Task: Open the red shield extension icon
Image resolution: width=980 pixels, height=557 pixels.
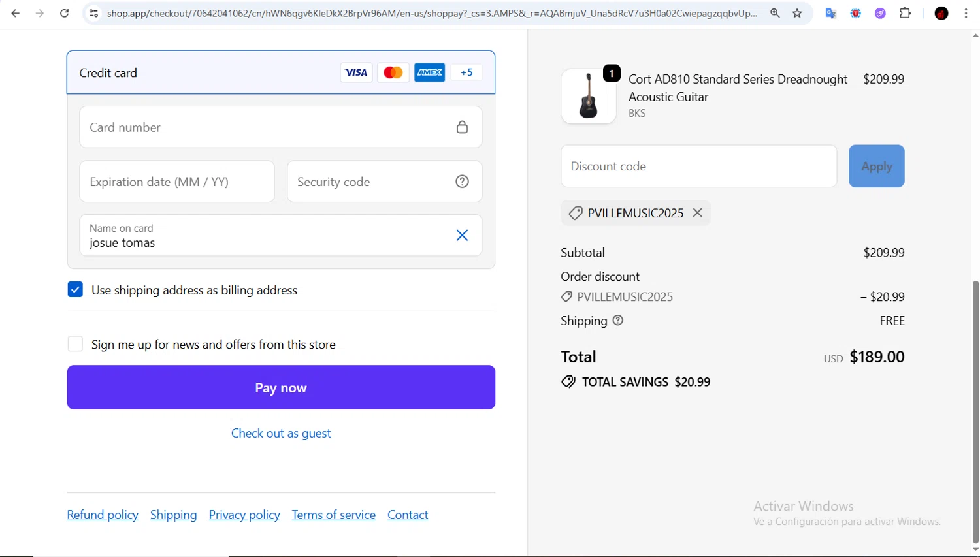Action: tap(855, 13)
